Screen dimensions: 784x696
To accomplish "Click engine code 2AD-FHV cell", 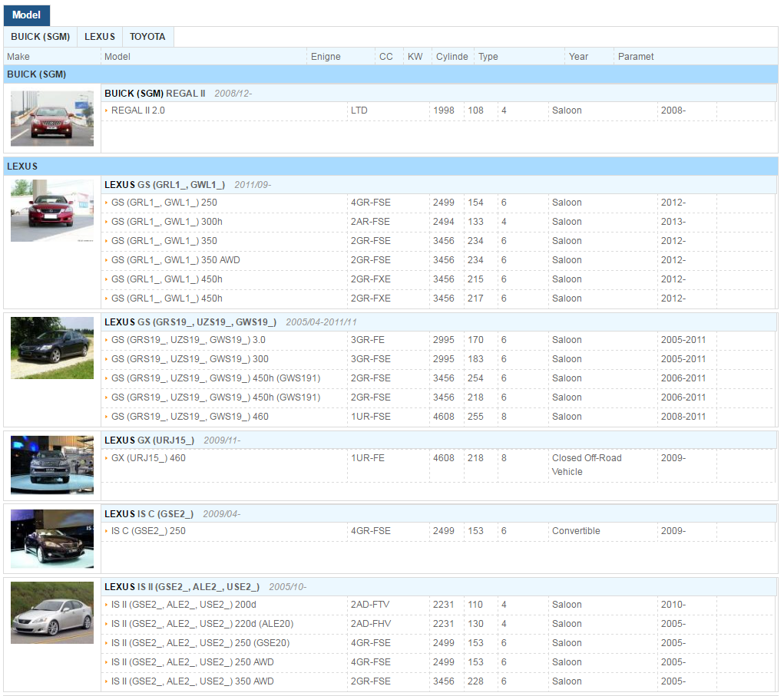I will click(x=371, y=624).
